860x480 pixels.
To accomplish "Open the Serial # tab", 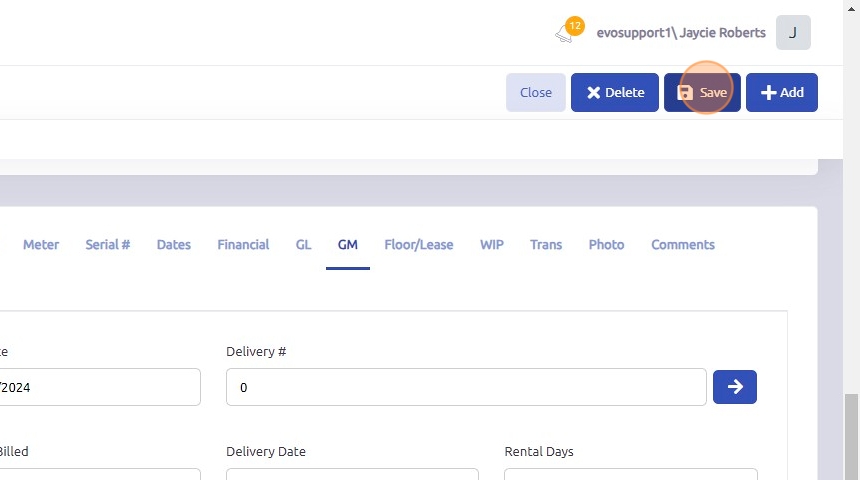I will (x=108, y=245).
